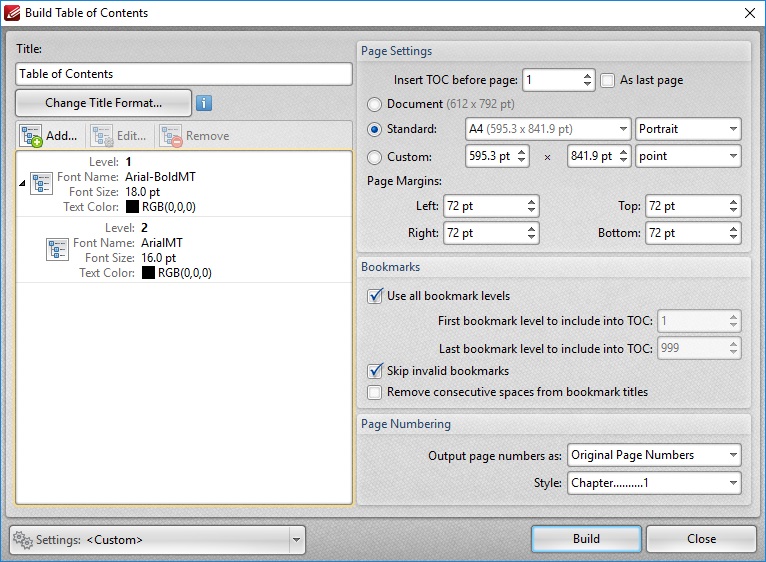Open the A4 standard page size dropdown

548,129
